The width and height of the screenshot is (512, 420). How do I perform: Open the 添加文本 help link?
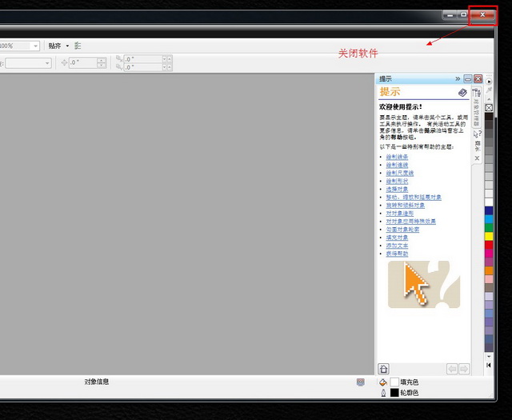point(396,246)
